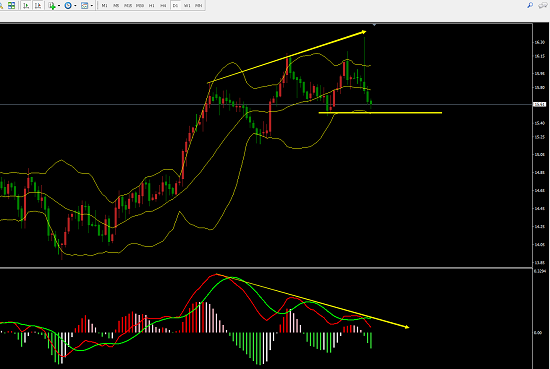Switch to MN monthly timeframe
The width and height of the screenshot is (550, 369).
[199, 5]
